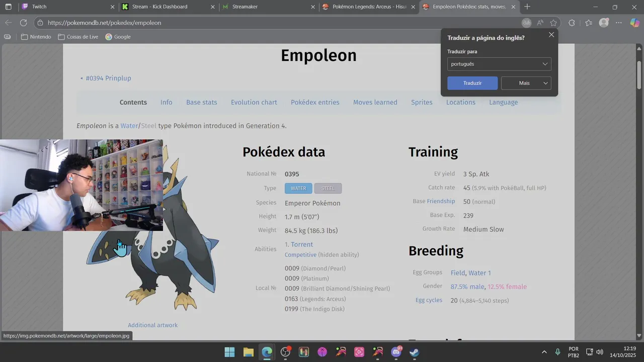Jump to the Sprites section
644x362 pixels.
click(422, 102)
